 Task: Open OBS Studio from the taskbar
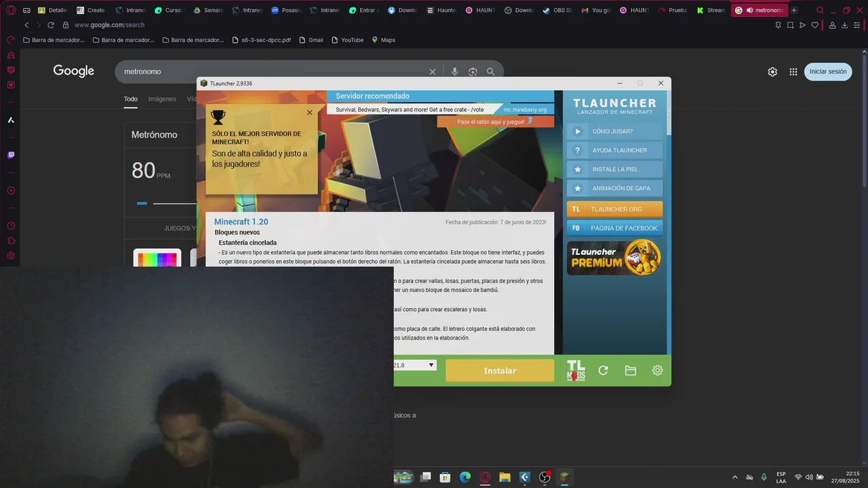pyautogui.click(x=545, y=477)
